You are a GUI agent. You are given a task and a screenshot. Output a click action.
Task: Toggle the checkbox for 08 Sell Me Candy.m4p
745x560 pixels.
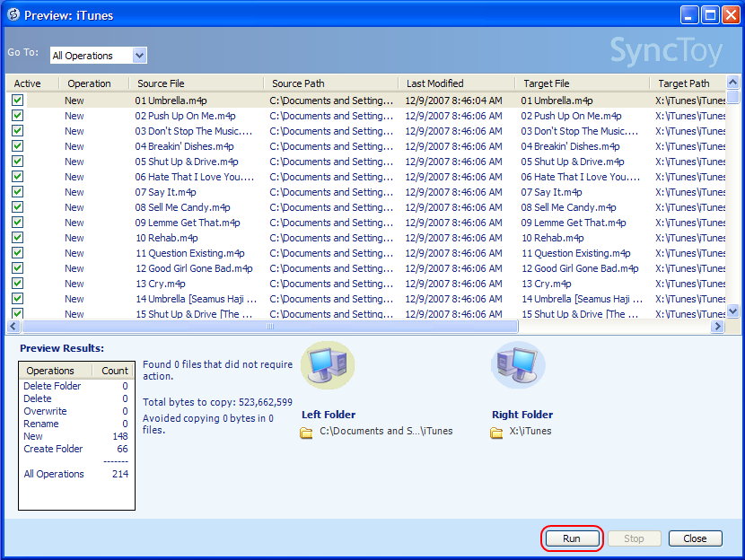point(18,206)
